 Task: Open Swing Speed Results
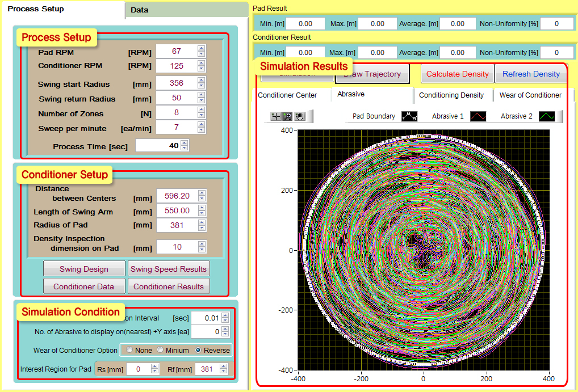coord(169,268)
